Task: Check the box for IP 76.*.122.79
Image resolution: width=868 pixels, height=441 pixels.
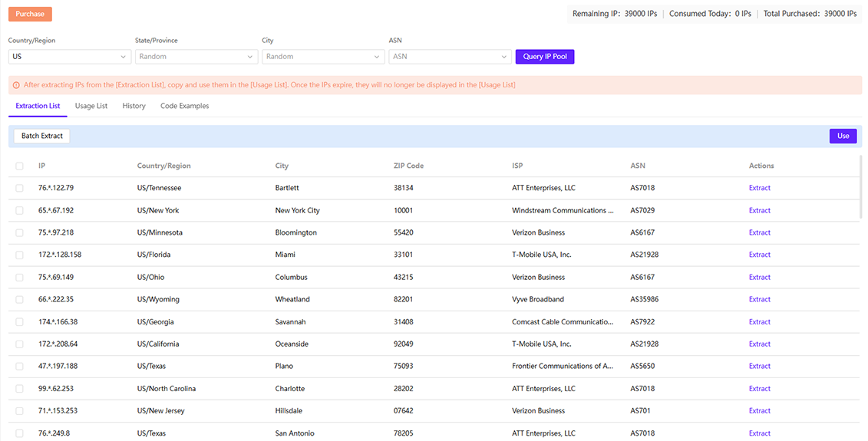Action: [x=19, y=188]
